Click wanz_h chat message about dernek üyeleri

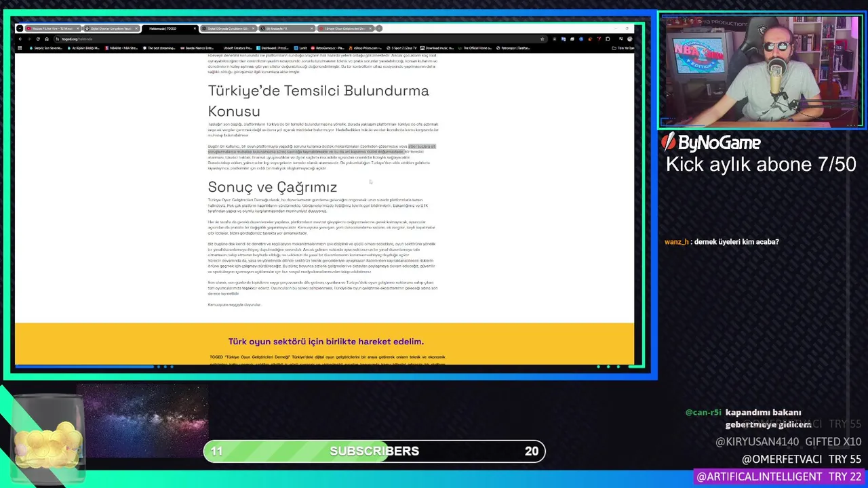[x=722, y=242]
